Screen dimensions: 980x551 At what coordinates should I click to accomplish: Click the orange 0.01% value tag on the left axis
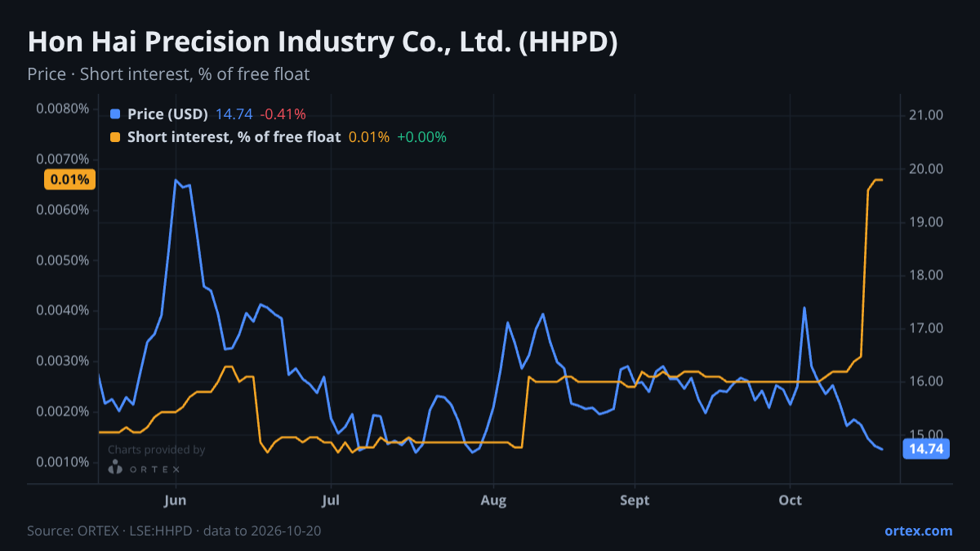click(70, 180)
